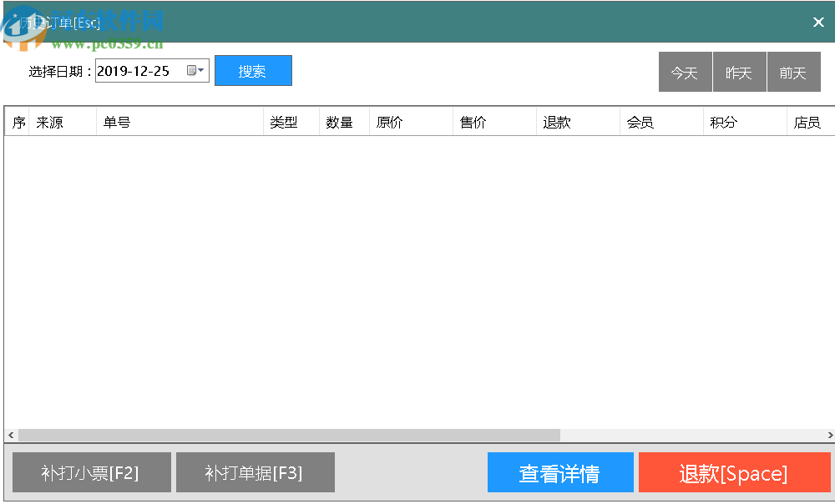Click the 补打小票[F2] reprint receipt button

pos(92,472)
